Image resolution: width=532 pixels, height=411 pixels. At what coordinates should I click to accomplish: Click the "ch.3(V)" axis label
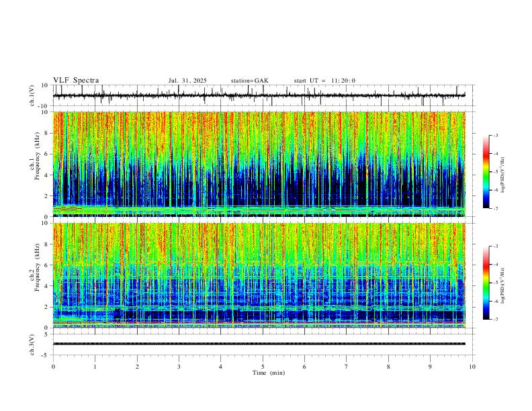pyautogui.click(x=32, y=345)
